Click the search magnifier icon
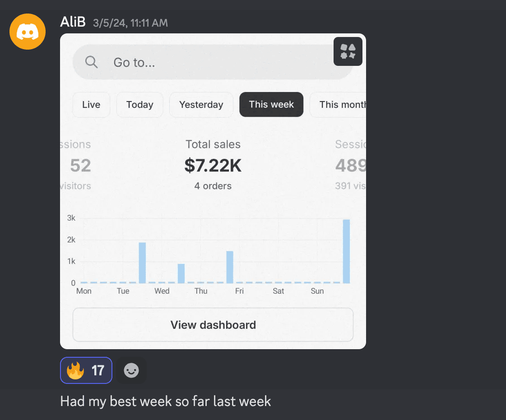Image resolution: width=506 pixels, height=420 pixels. click(x=92, y=62)
